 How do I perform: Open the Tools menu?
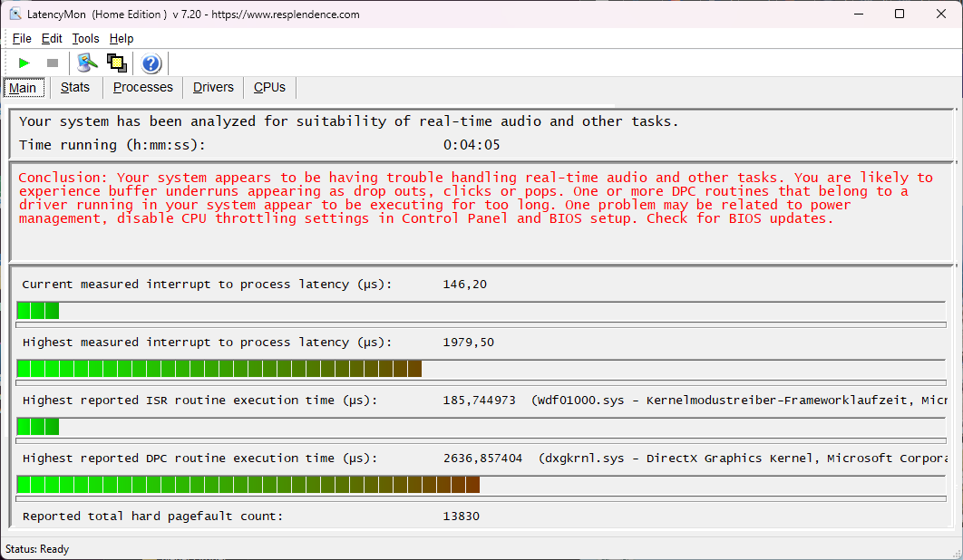coord(86,38)
